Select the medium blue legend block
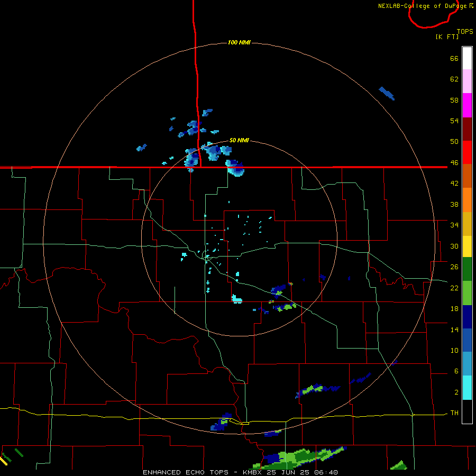 click(x=467, y=340)
